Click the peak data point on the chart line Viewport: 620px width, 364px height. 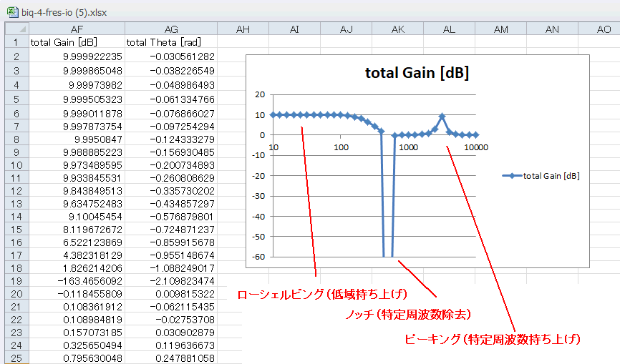(442, 117)
